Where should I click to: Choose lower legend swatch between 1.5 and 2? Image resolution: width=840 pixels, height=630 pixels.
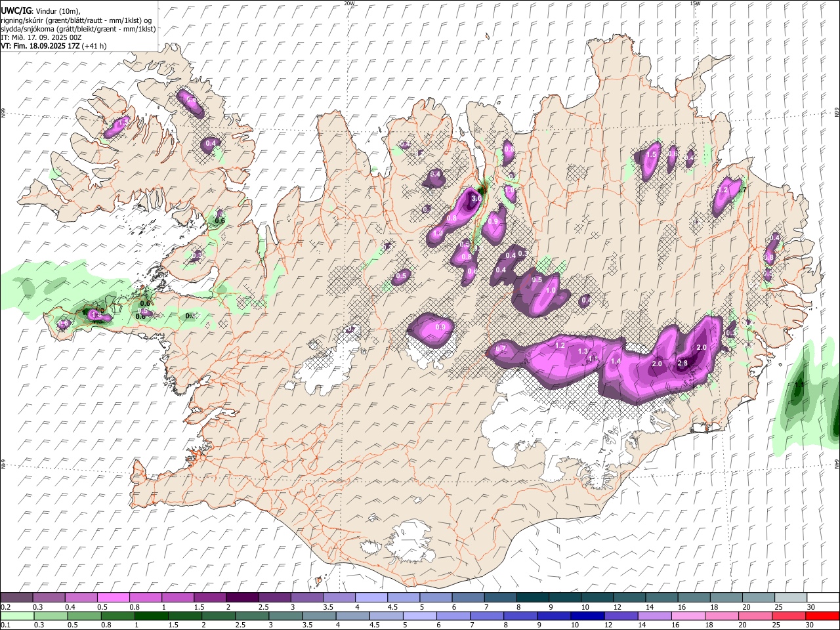[185, 616]
